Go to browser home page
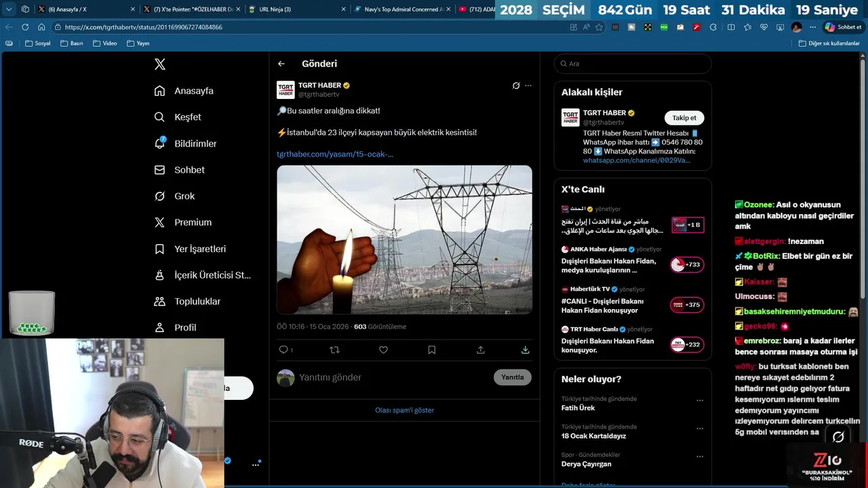 (x=41, y=27)
